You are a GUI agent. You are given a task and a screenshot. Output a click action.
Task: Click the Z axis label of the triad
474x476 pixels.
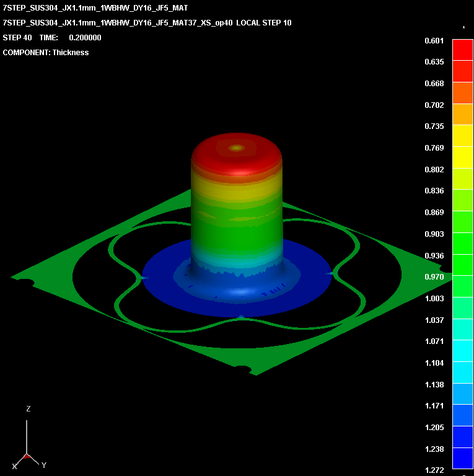29,409
